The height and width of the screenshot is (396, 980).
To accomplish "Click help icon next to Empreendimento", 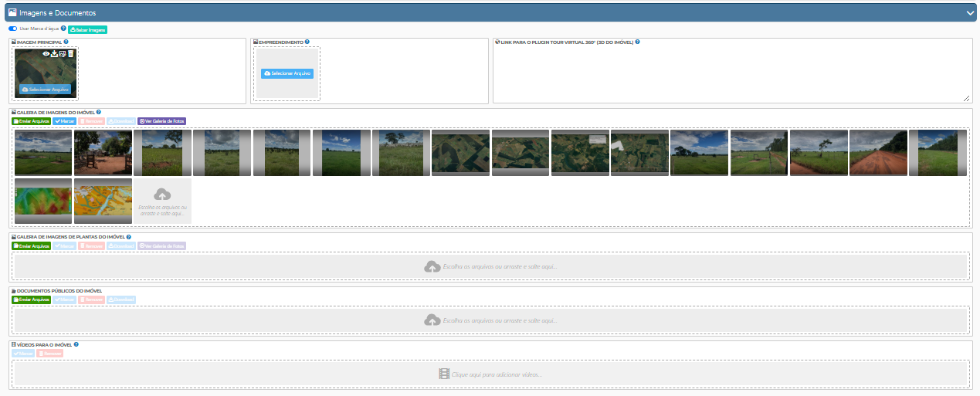I will pyautogui.click(x=307, y=42).
